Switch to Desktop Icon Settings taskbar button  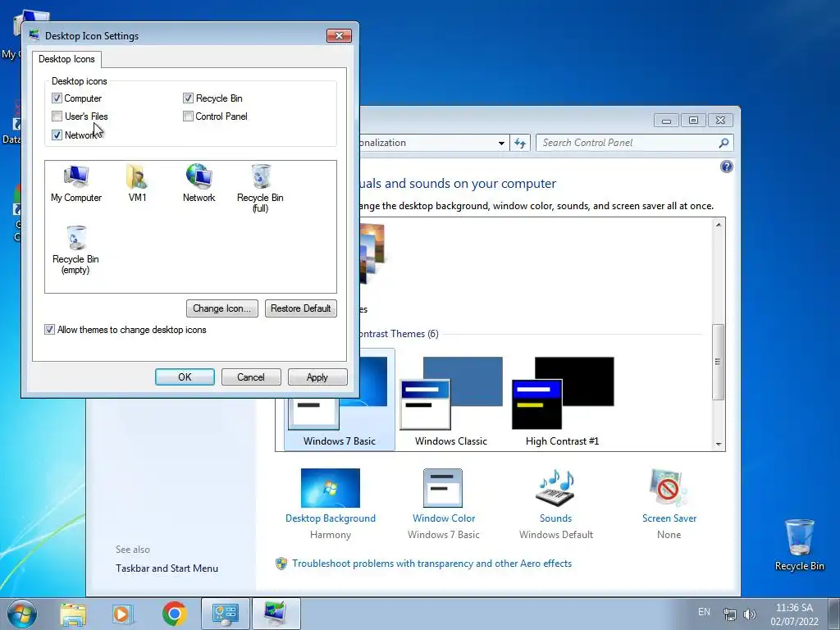click(x=276, y=614)
